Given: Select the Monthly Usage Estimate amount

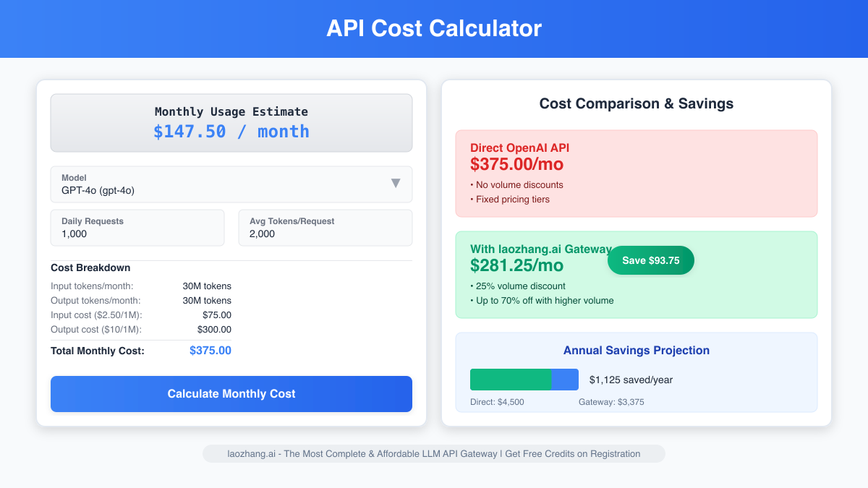Looking at the screenshot, I should tap(231, 131).
